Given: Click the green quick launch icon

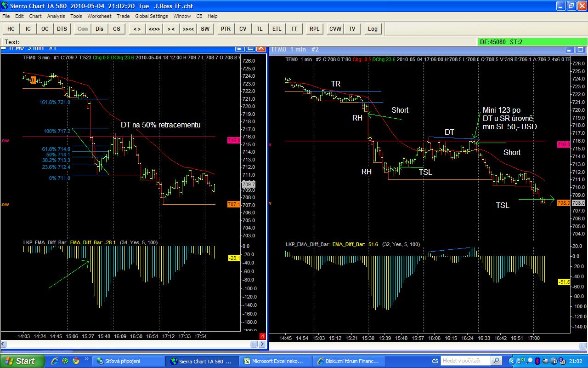Looking at the screenshot, I should (65, 361).
